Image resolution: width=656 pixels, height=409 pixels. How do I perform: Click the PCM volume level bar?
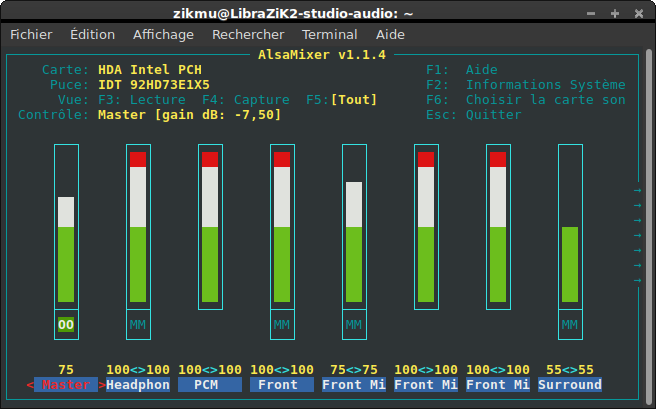(x=210, y=235)
